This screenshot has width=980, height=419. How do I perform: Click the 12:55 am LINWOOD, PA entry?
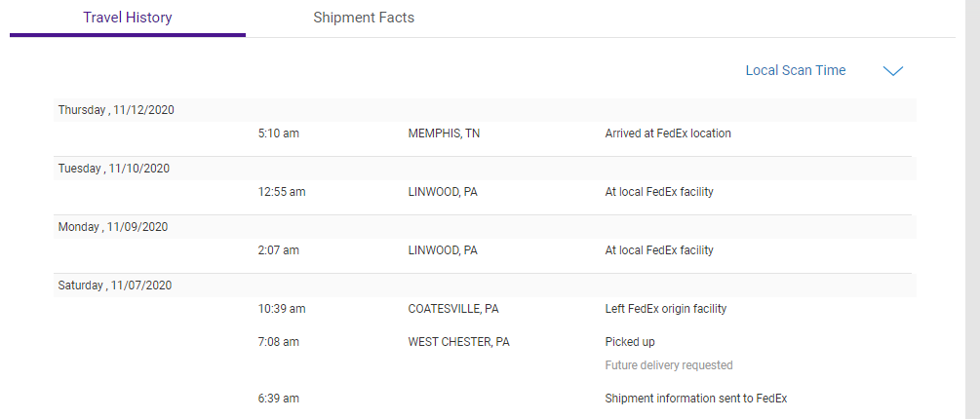pyautogui.click(x=443, y=192)
